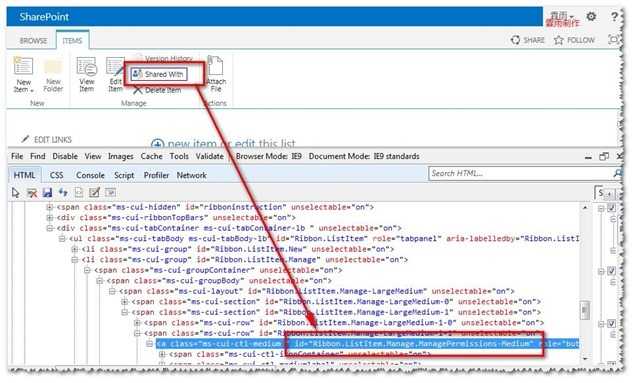Open the Find menu
635x383 pixels.
tap(38, 156)
